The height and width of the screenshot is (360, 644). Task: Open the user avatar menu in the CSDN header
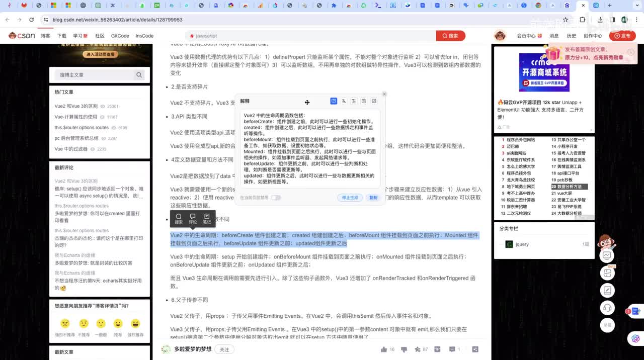(x=500, y=36)
